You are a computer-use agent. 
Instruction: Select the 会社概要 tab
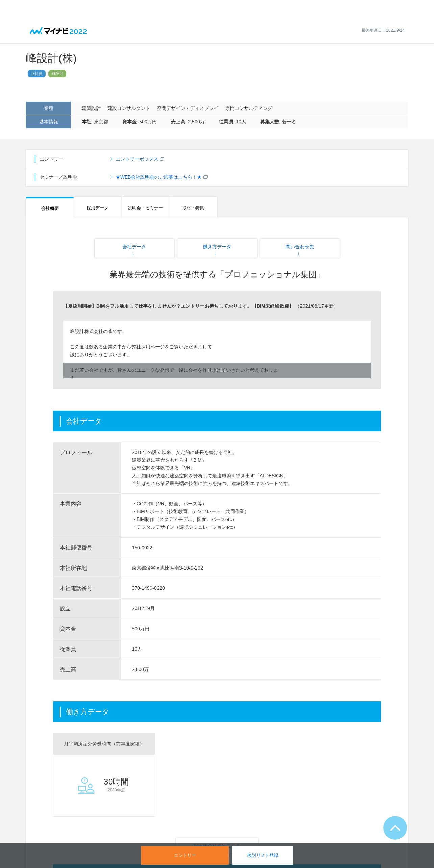(50, 208)
